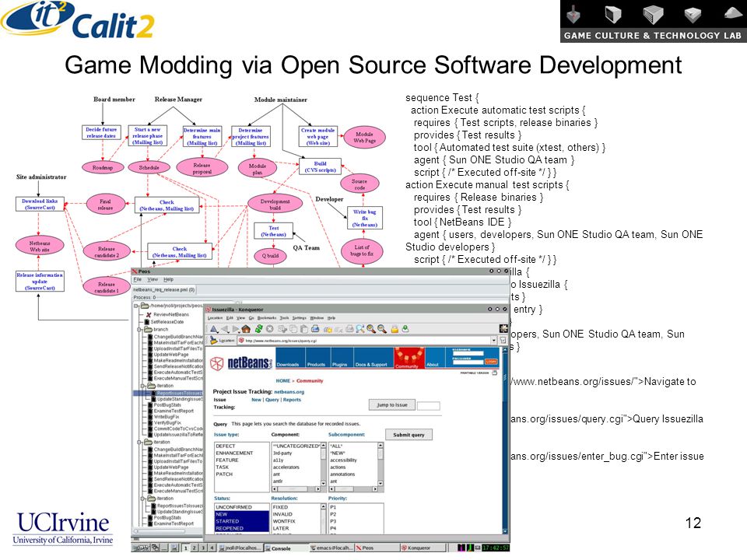
Task: Click the zoom out magnifier icon
Action: (381, 328)
